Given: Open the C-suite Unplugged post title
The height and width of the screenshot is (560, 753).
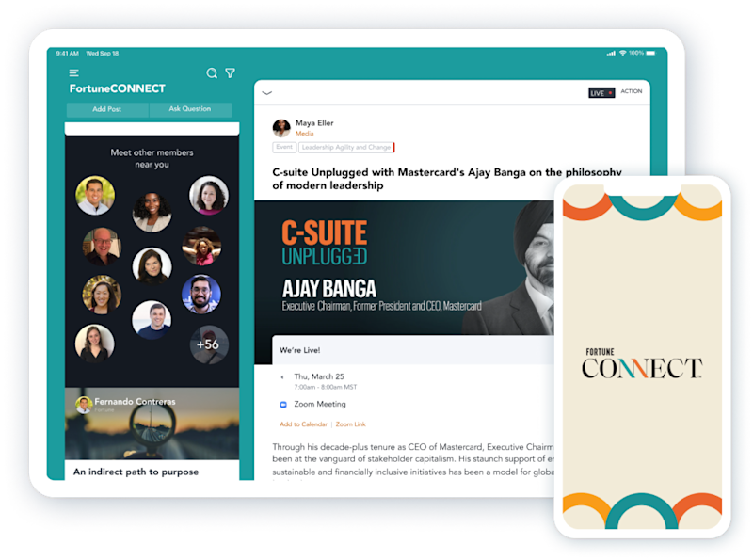Looking at the screenshot, I should pos(446,179).
